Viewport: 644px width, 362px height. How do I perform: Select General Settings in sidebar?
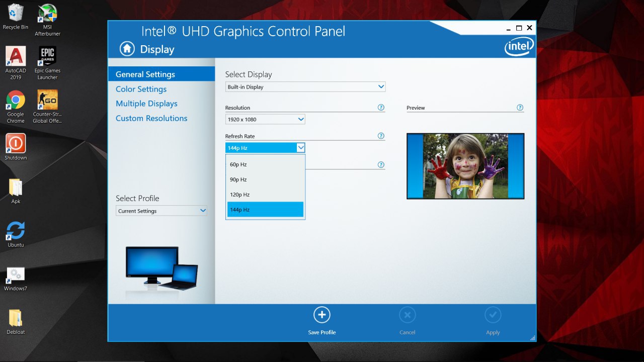point(162,74)
